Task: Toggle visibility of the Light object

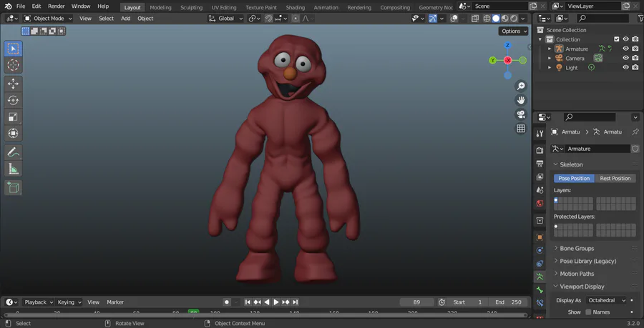Action: (x=625, y=67)
